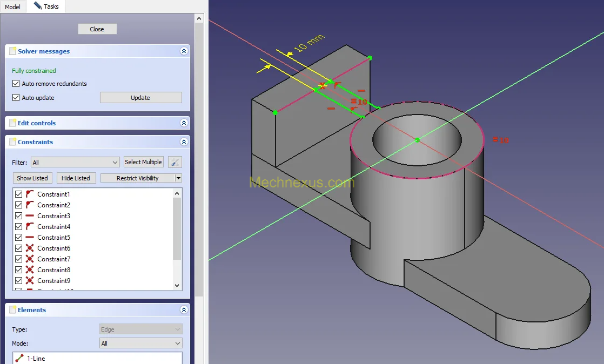Click the Edit controls panel header icon
The height and width of the screenshot is (364, 604).
pos(12,123)
